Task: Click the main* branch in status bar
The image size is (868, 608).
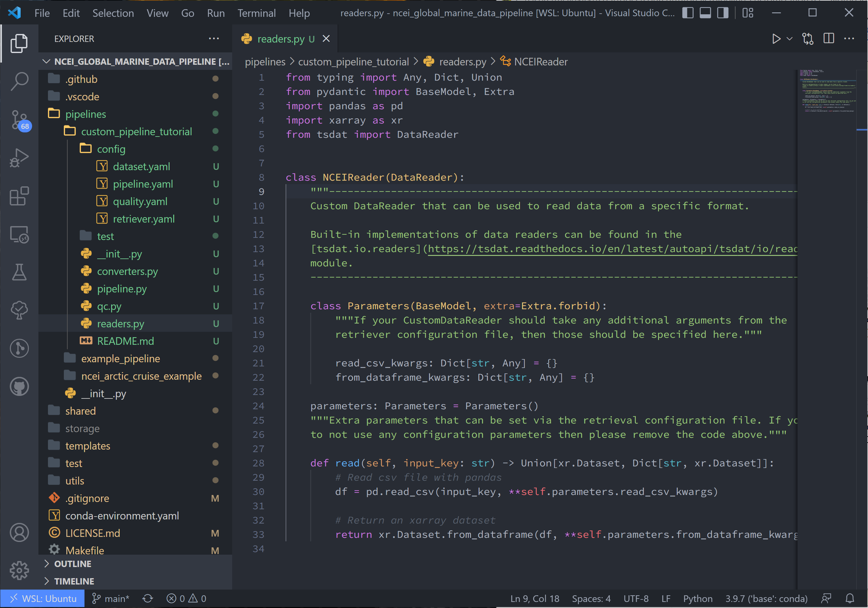Action: pos(111,598)
